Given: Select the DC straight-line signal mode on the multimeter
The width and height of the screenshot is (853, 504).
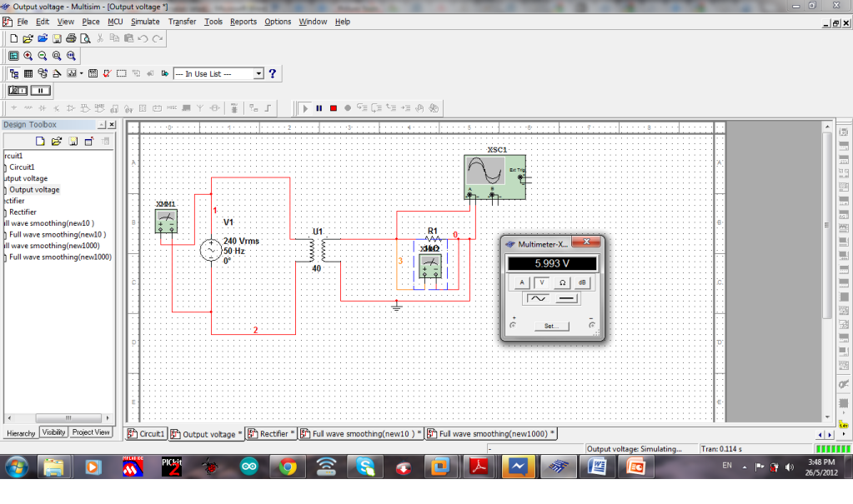Looking at the screenshot, I should click(566, 298).
